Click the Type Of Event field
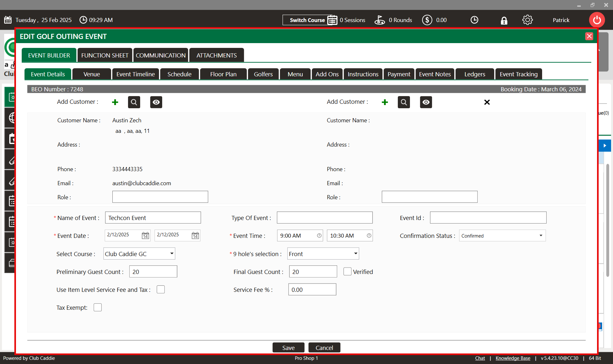613x364 pixels. point(325,218)
